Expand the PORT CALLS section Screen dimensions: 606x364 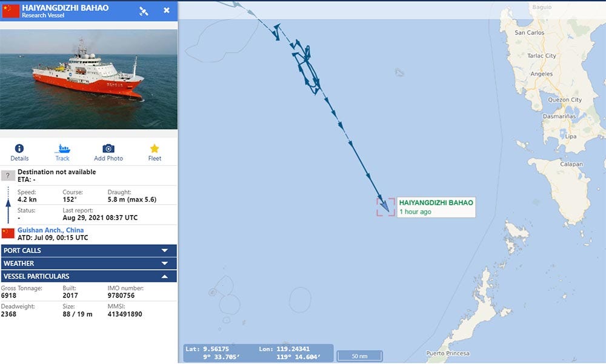(89, 250)
